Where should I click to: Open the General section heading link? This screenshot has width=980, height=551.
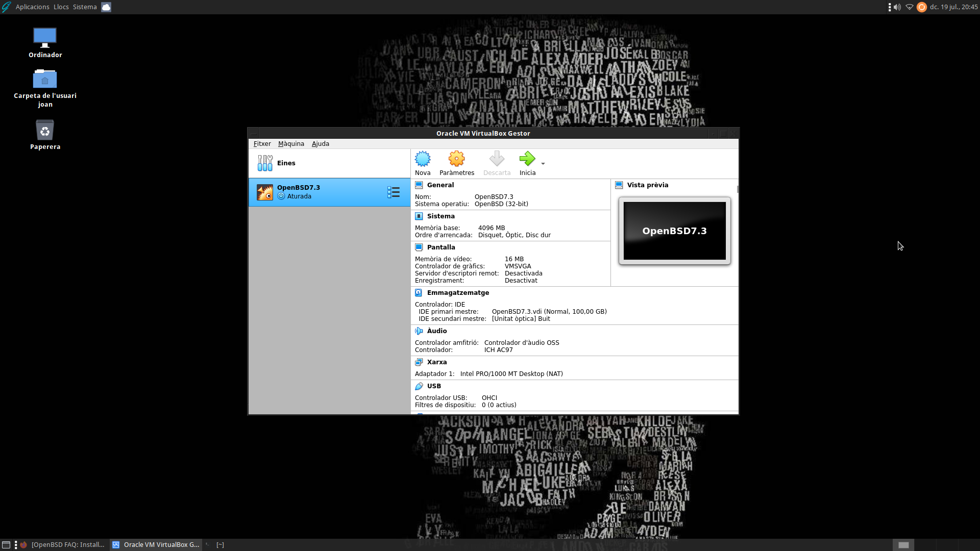click(x=440, y=185)
